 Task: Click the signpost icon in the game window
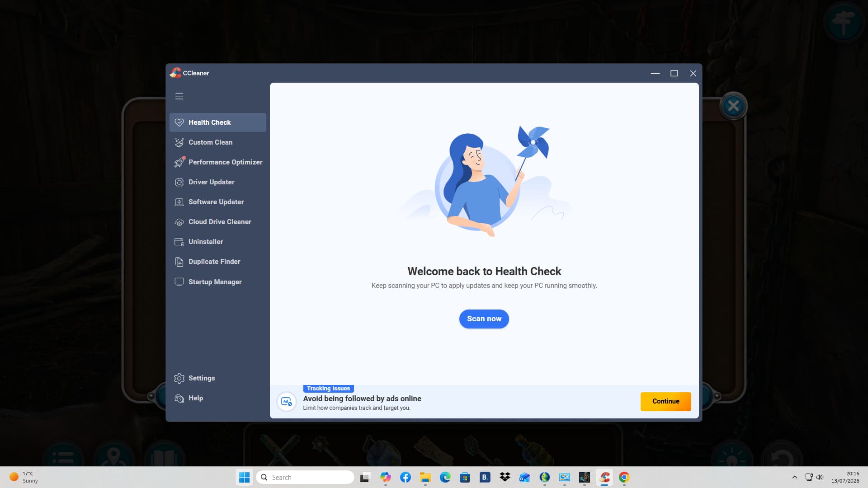pos(844,23)
